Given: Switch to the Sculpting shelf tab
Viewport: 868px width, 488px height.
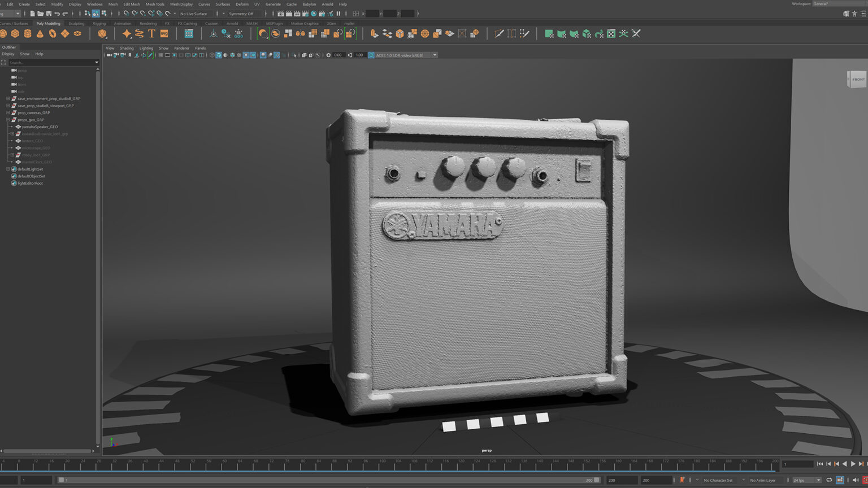Looking at the screenshot, I should (x=76, y=23).
